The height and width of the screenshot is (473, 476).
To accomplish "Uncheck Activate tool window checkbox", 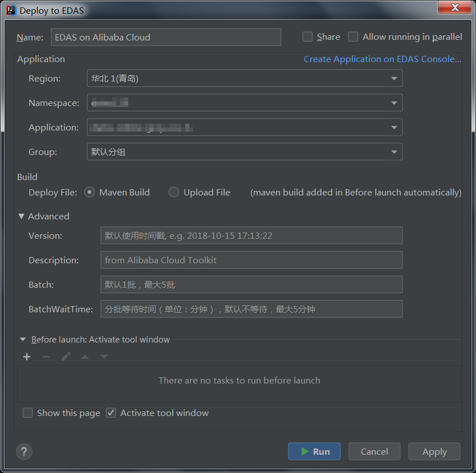I will (x=111, y=413).
